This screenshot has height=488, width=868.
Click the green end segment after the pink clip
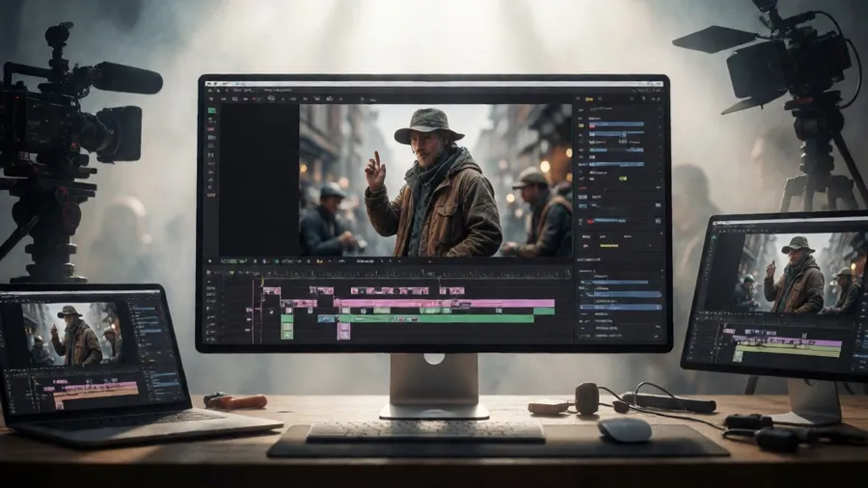coord(544,311)
